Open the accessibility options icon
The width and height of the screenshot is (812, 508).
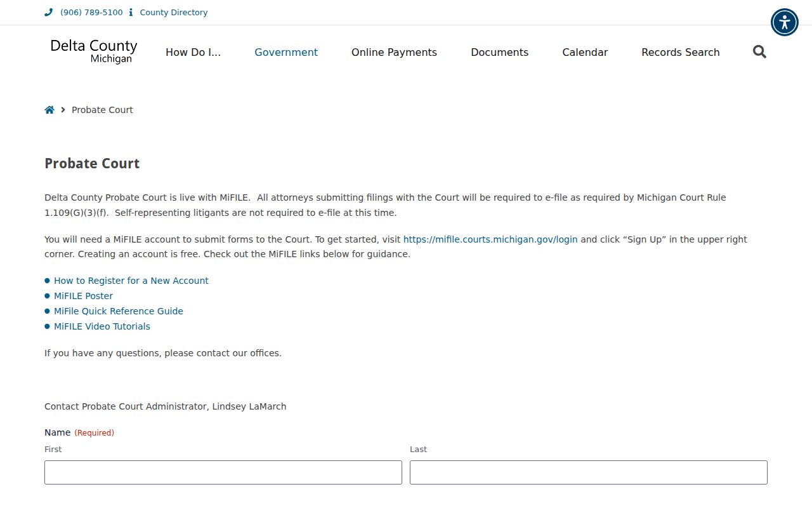[785, 22]
